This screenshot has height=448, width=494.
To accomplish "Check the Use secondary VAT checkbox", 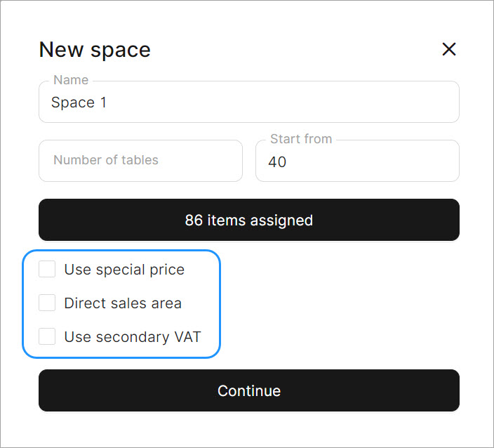I will (x=47, y=337).
